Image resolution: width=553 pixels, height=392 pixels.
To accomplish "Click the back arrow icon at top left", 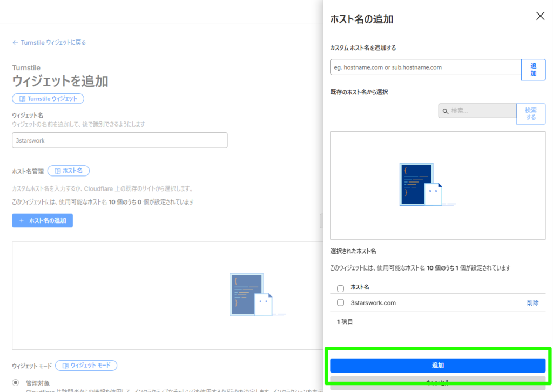I will tap(15, 43).
